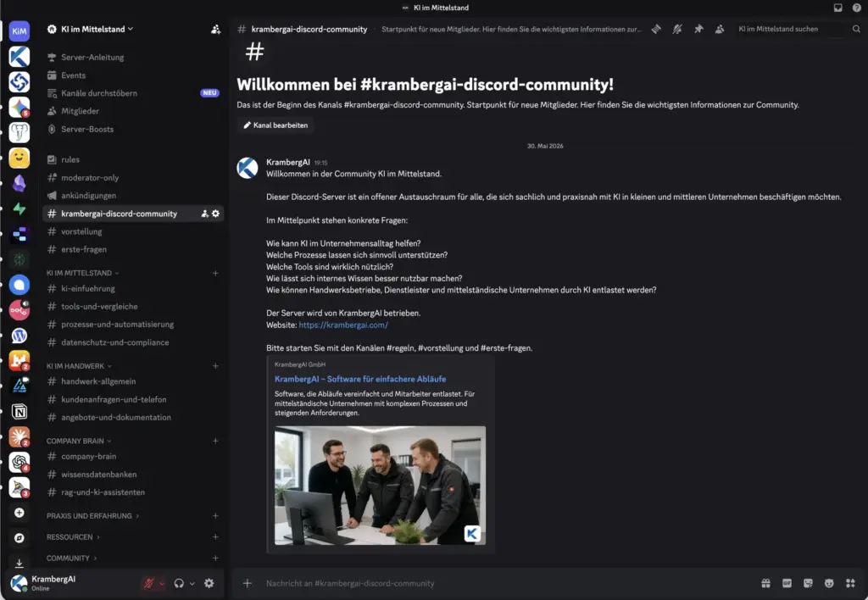This screenshot has width=868, height=600.
Task: Open the inbox icon in title bar
Action: pyautogui.click(x=838, y=8)
